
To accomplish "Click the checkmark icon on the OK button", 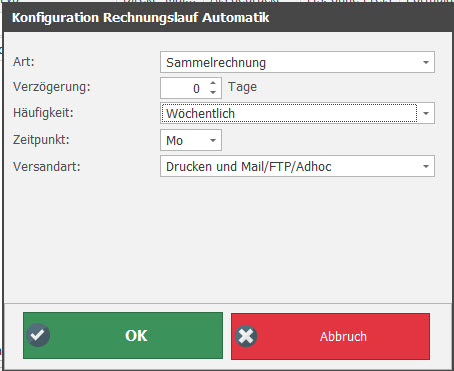I will (x=38, y=335).
